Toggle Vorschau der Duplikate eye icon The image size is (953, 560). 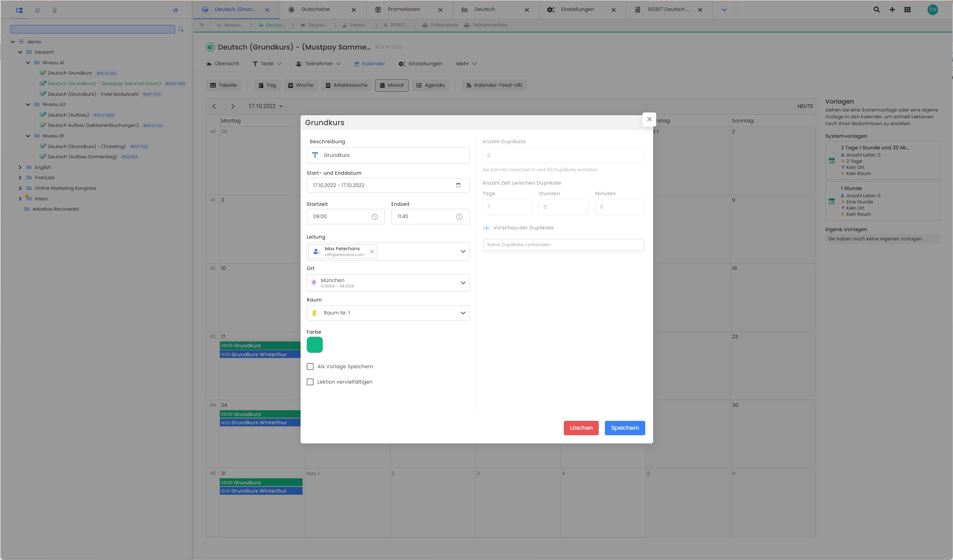click(486, 228)
